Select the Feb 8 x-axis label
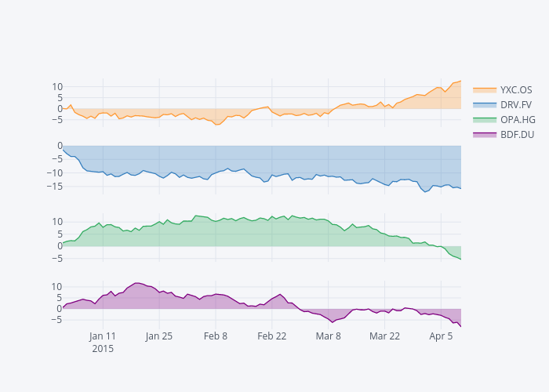The image size is (549, 392). pos(216,336)
